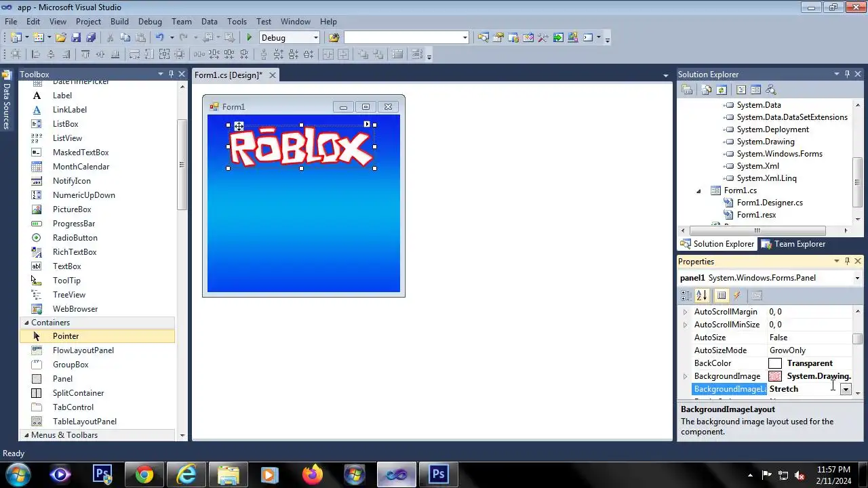Screen dimensions: 868x488
Task: Click the BackColor Transparent color swatch
Action: tap(775, 363)
